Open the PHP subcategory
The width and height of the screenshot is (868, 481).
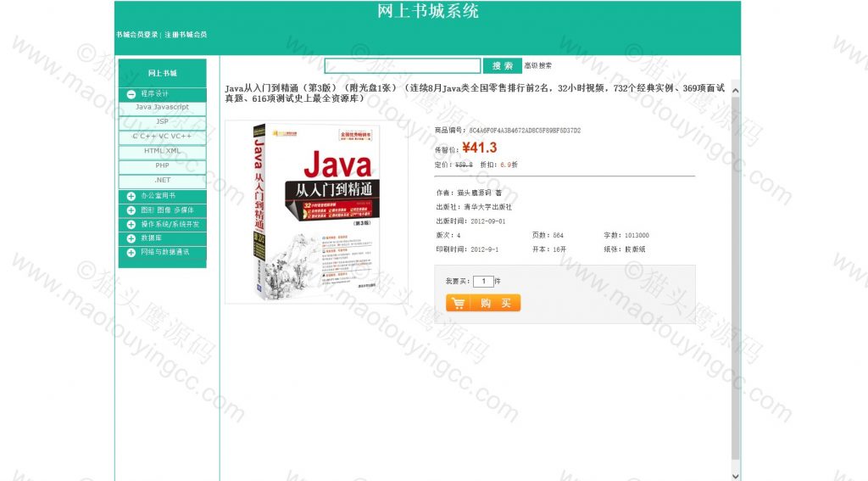[162, 165]
